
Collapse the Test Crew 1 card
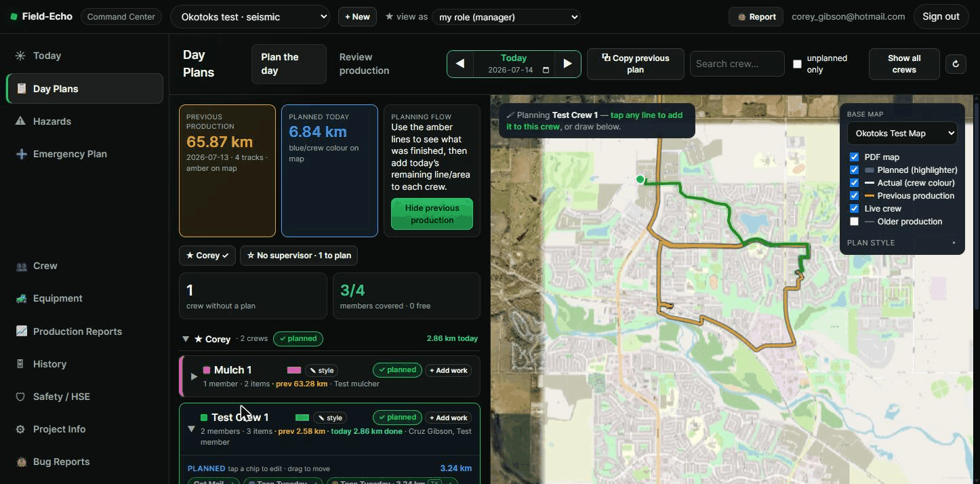pos(191,429)
